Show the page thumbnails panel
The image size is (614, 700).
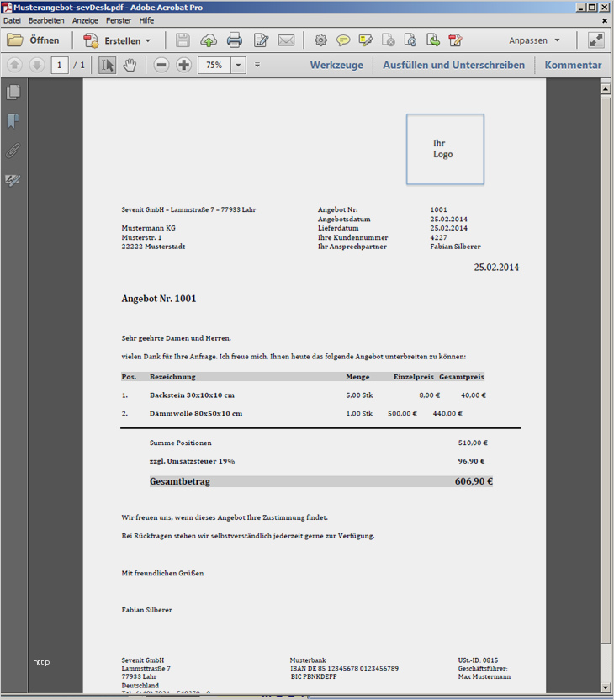coord(13,93)
